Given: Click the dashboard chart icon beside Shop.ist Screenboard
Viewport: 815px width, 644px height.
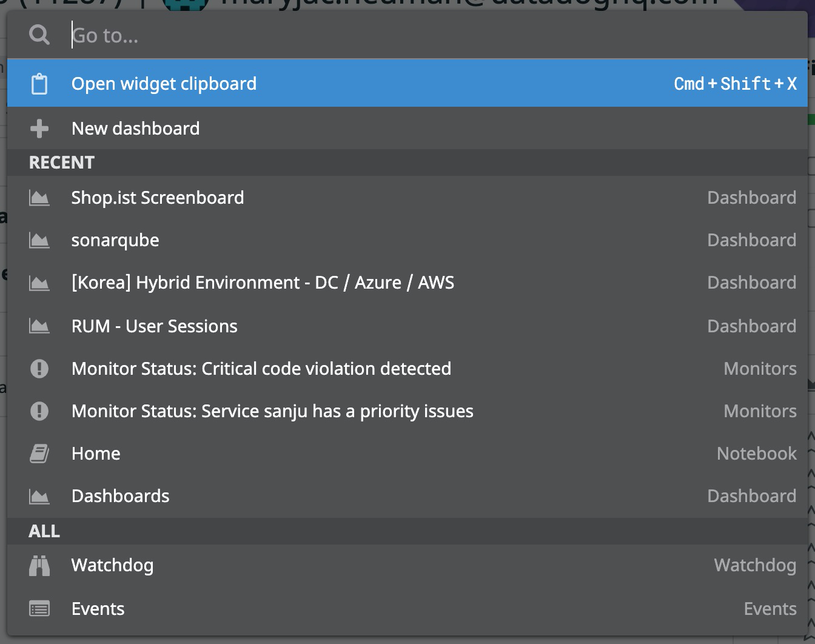Looking at the screenshot, I should (x=39, y=197).
